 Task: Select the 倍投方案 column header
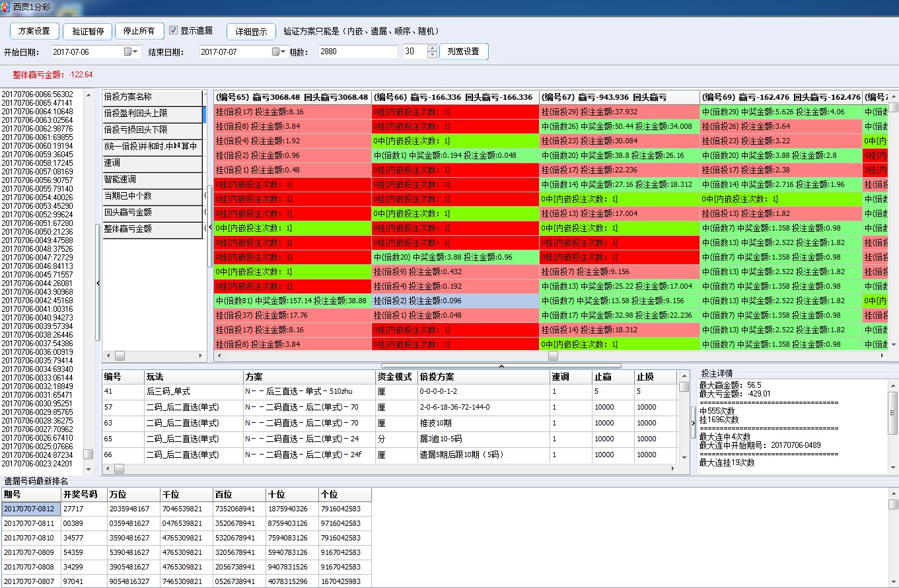pos(483,377)
